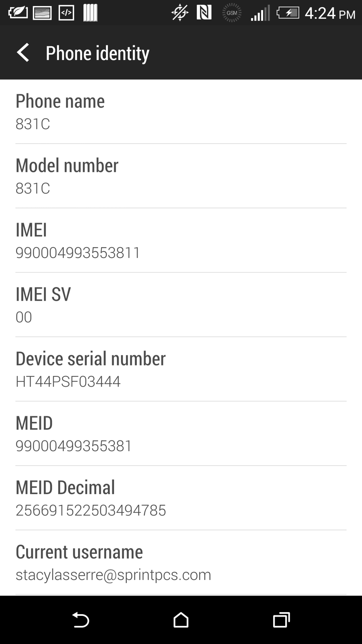Select the Model number entry

[x=181, y=176]
